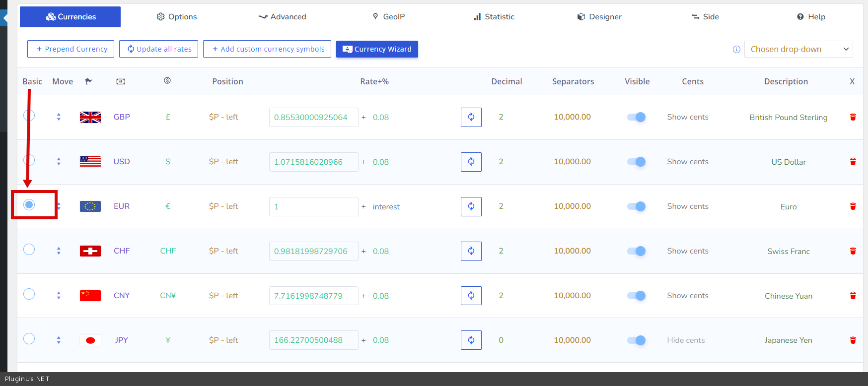Open Show cents option for Euro
This screenshot has height=386, width=868.
(x=687, y=206)
